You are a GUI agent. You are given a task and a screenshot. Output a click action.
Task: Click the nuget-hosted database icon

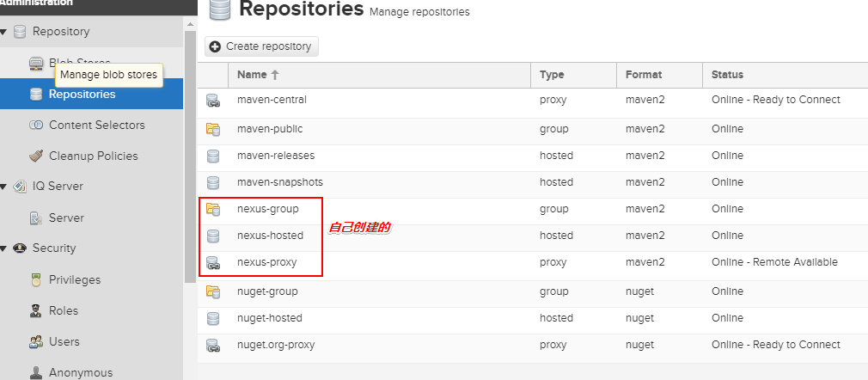tap(213, 318)
